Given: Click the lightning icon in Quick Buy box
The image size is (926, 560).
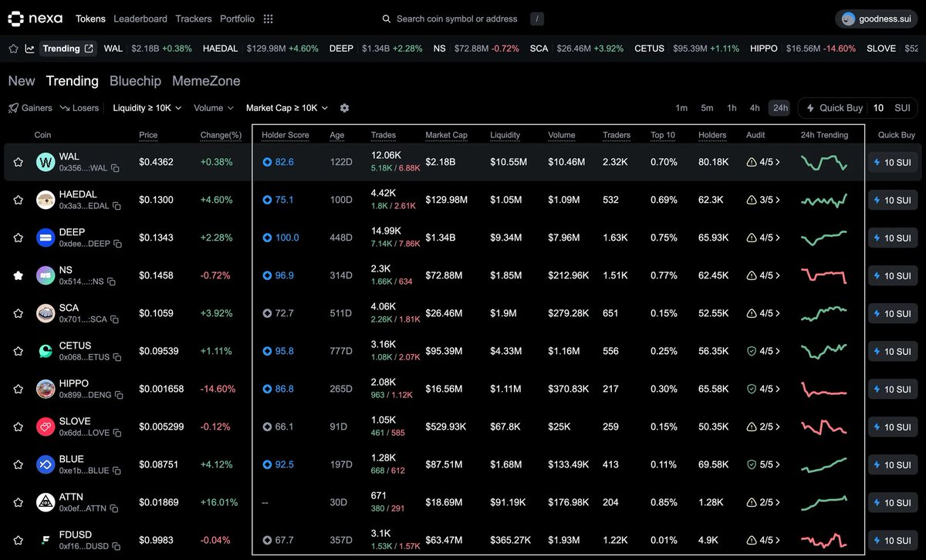Looking at the screenshot, I should pyautogui.click(x=810, y=108).
